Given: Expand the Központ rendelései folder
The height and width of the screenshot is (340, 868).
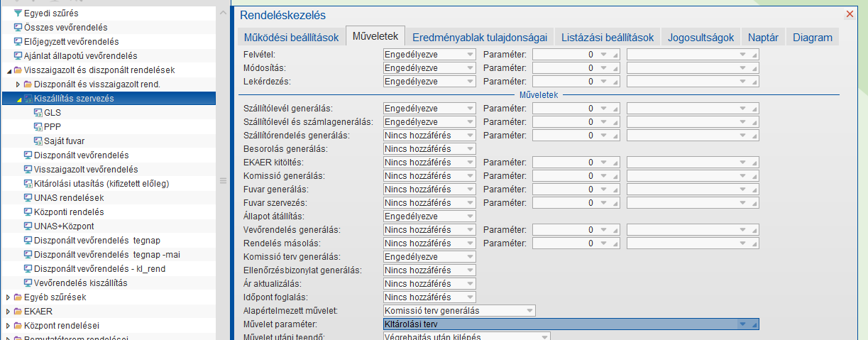Looking at the screenshot, I should (x=9, y=325).
